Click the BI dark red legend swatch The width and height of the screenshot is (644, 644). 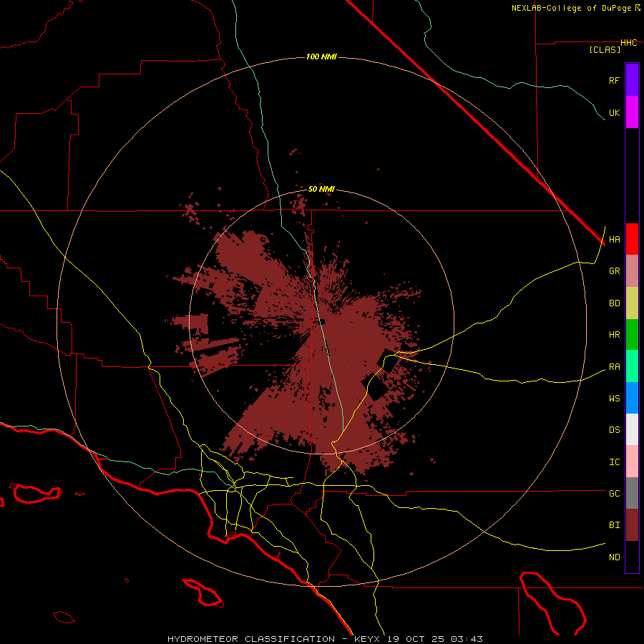(x=632, y=525)
